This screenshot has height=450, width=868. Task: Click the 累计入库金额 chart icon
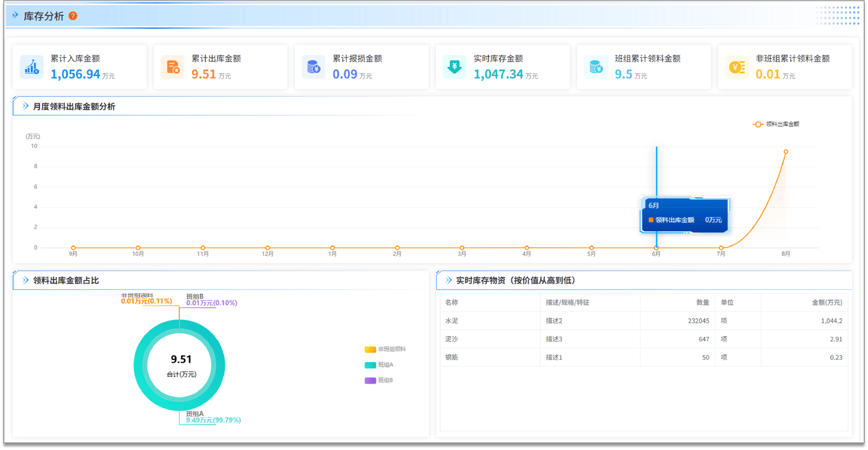click(32, 66)
